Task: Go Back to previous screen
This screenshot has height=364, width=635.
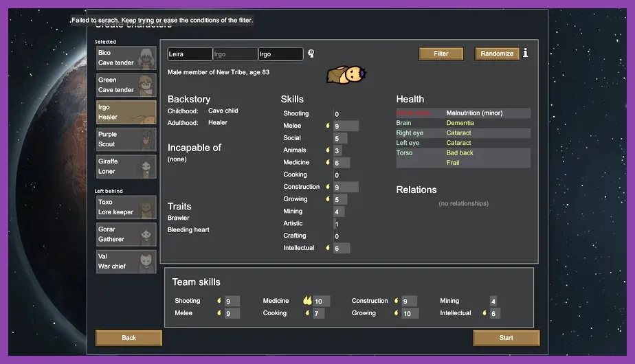Action: 129,338
